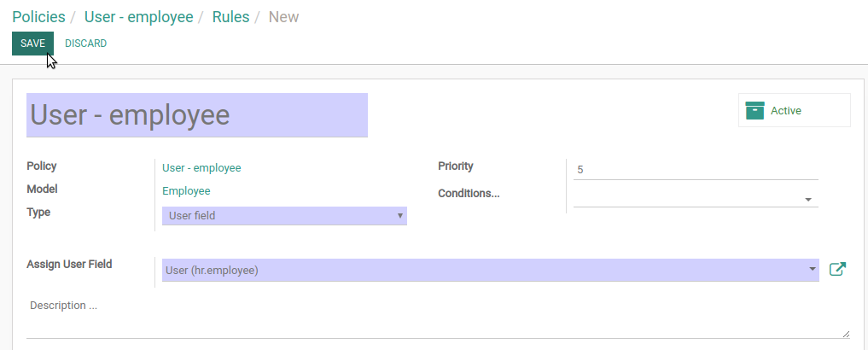Image resolution: width=868 pixels, height=350 pixels.
Task: Expand the Conditions dropdown caret
Action: [x=808, y=200]
